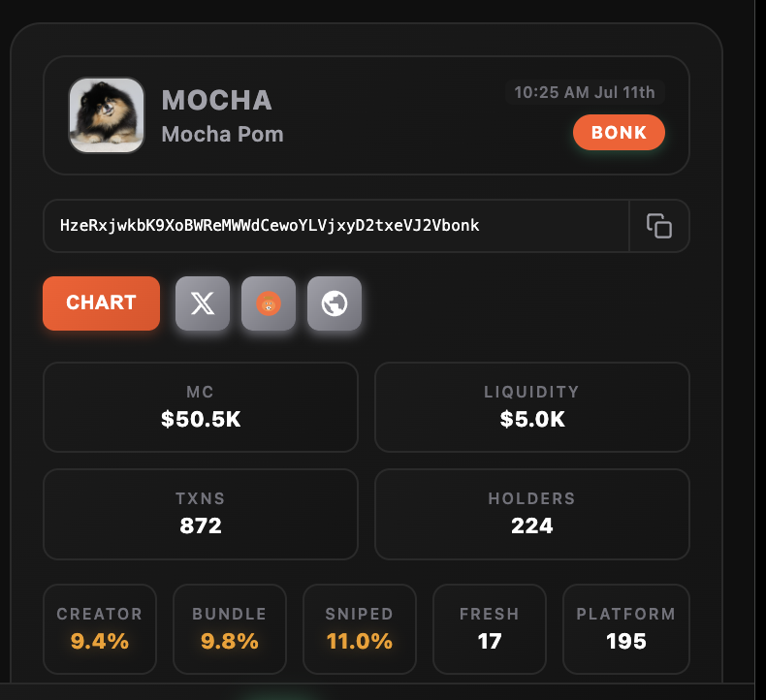
Task: Click the BUNDLE 9.8% tile
Action: click(x=230, y=629)
